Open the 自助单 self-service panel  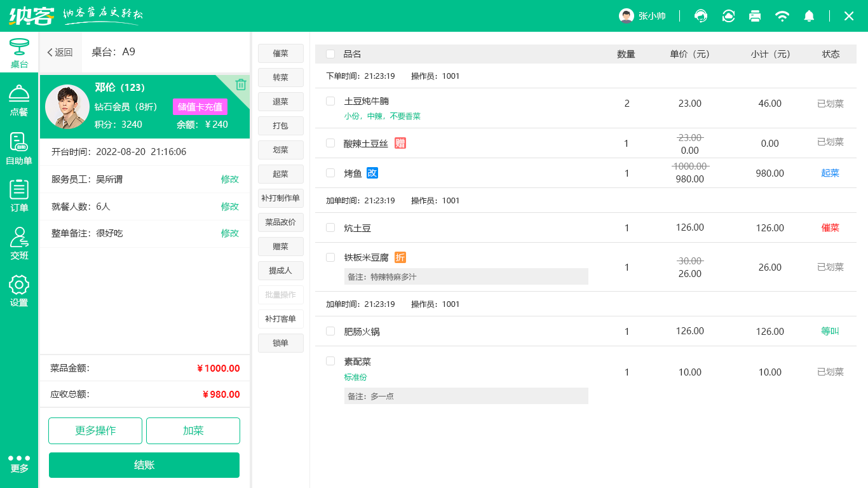(x=19, y=146)
